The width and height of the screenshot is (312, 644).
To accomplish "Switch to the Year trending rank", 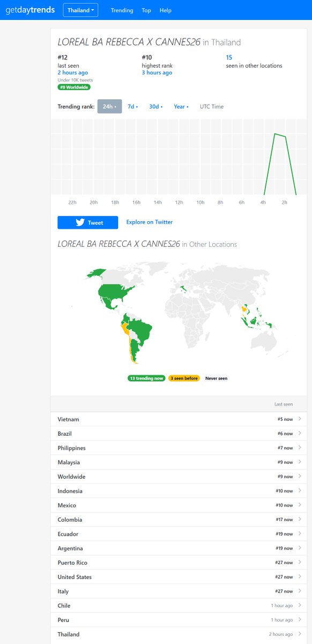I will (181, 106).
